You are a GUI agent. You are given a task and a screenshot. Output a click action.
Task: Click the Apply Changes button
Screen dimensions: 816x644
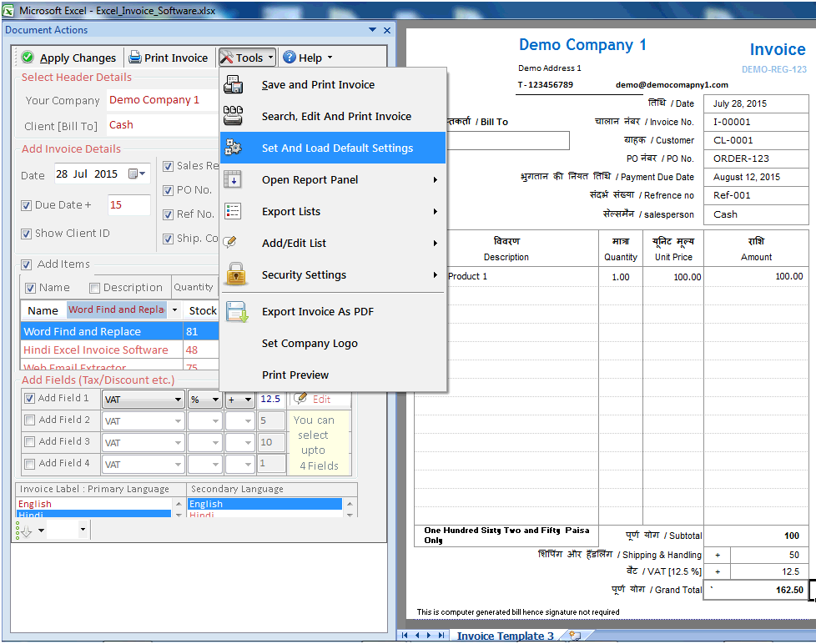[x=69, y=58]
